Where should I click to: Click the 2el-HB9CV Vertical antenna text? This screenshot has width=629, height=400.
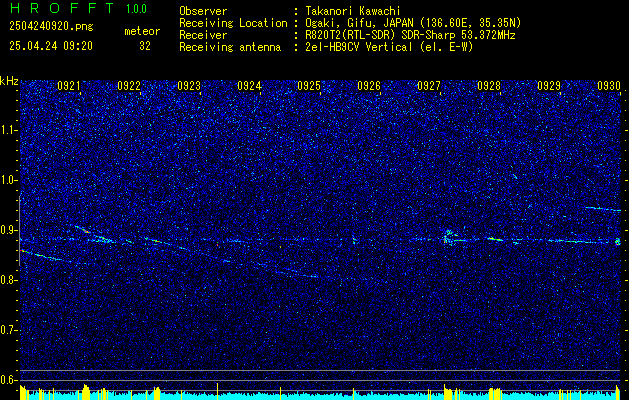[389, 47]
